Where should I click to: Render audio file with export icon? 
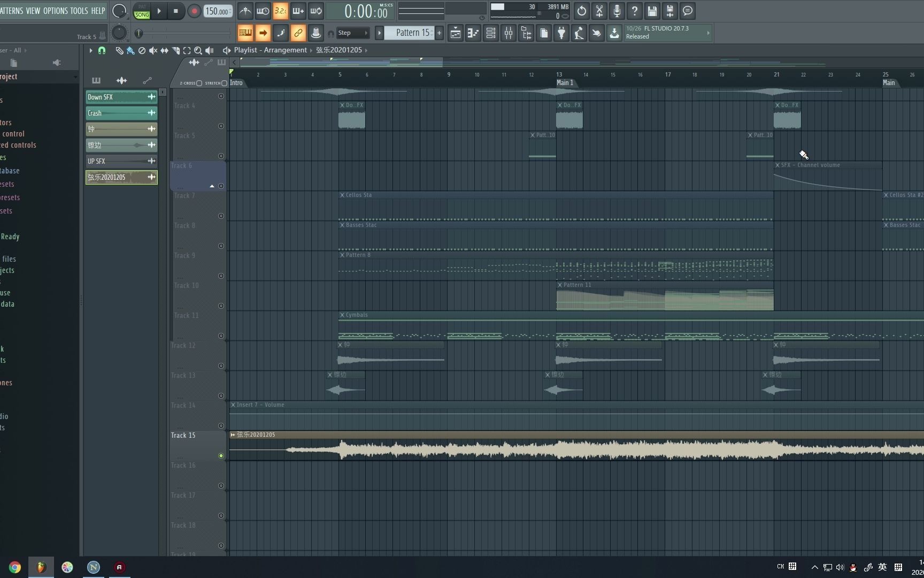point(670,11)
